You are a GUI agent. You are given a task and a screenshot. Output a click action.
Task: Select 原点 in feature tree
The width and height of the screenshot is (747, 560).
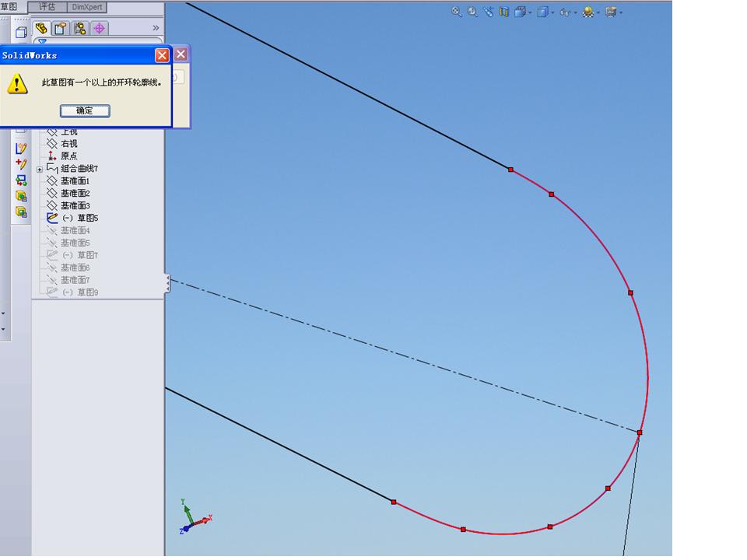[68, 156]
